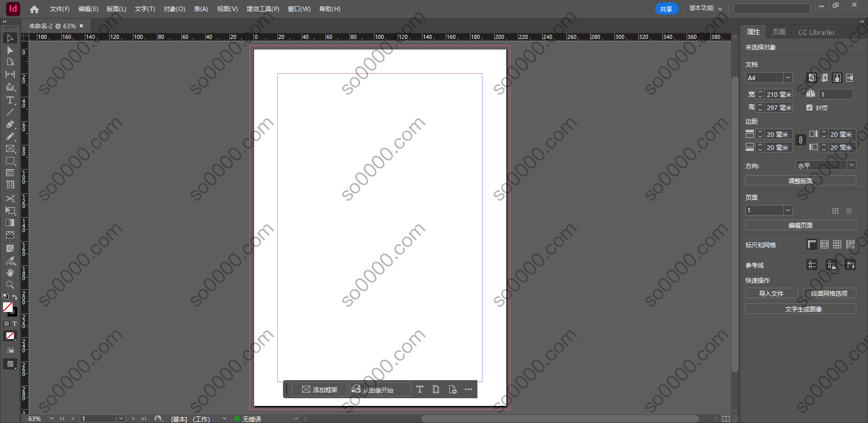The height and width of the screenshot is (423, 868).
Task: Uncheck the 对页 facing pages checkbox
Action: (809, 108)
